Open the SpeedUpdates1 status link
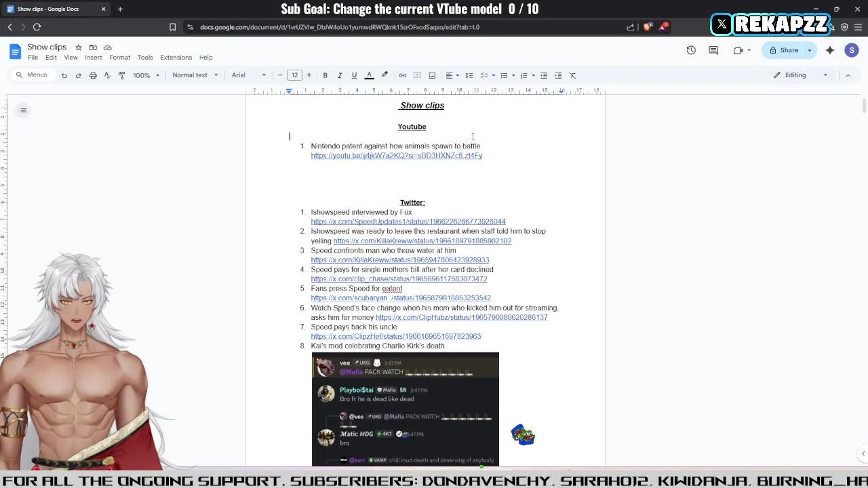Screen dimensions: 868x488 408,222
